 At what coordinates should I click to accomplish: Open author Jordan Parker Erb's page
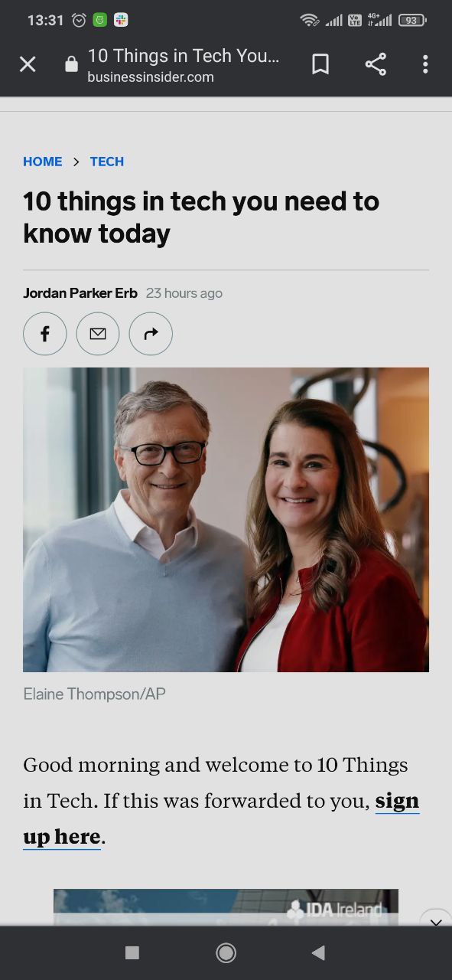click(80, 293)
